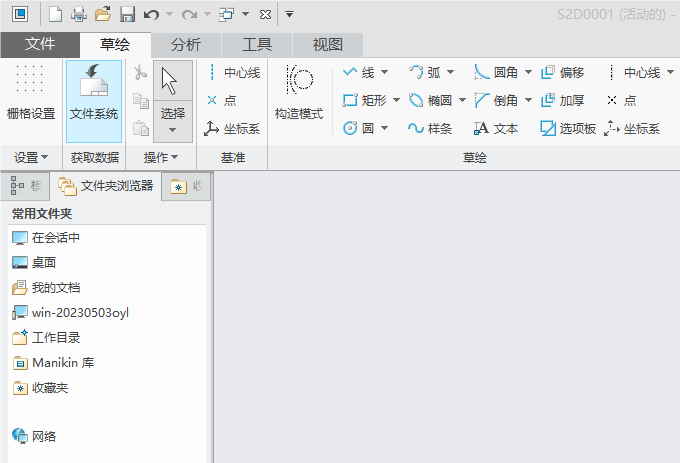Image resolution: width=680 pixels, height=463 pixels.
Task: Expand the 矩形 rectangle dropdown arrow
Action: (x=396, y=101)
